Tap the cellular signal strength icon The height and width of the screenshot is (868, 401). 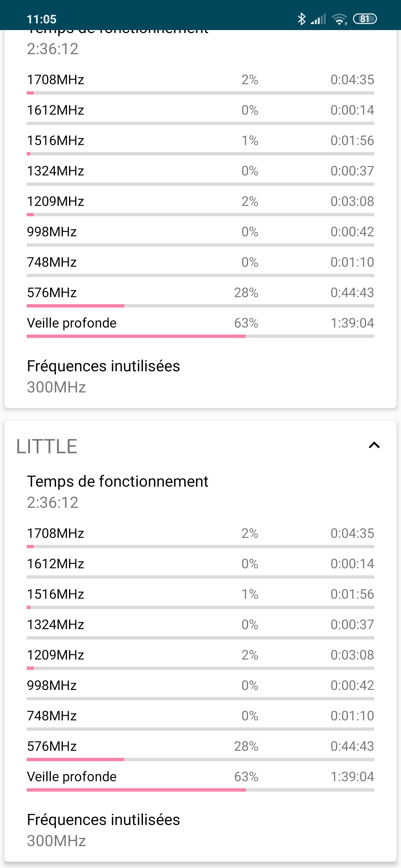318,19
